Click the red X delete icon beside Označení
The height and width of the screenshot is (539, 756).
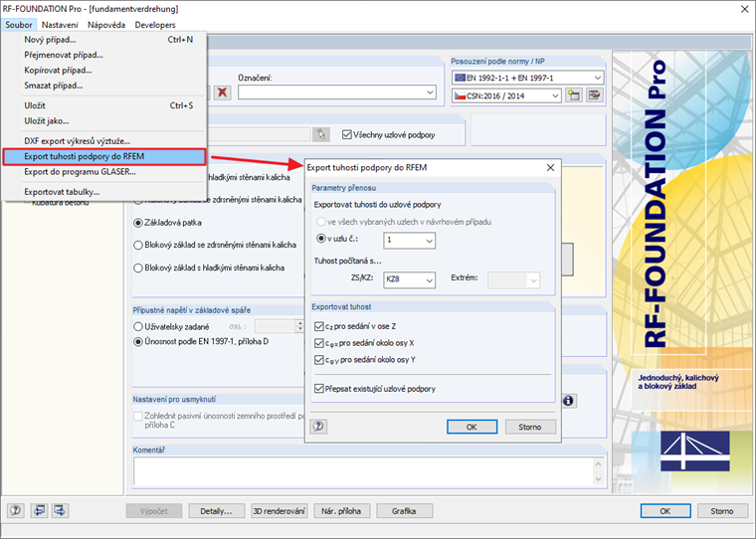(222, 92)
